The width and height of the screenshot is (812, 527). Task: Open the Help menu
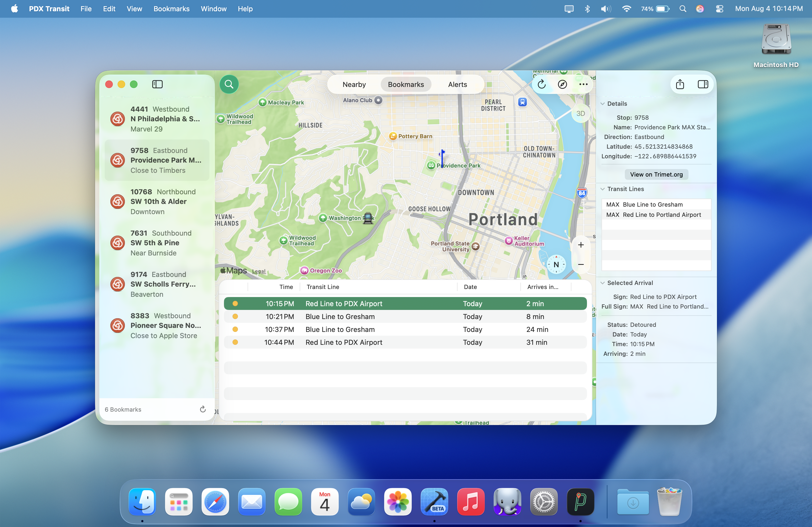245,9
